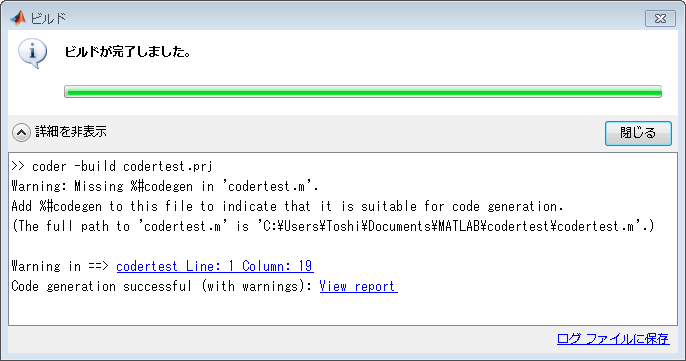Click the Code generation successful text
Screen dimensions: 686x361
tap(161, 286)
